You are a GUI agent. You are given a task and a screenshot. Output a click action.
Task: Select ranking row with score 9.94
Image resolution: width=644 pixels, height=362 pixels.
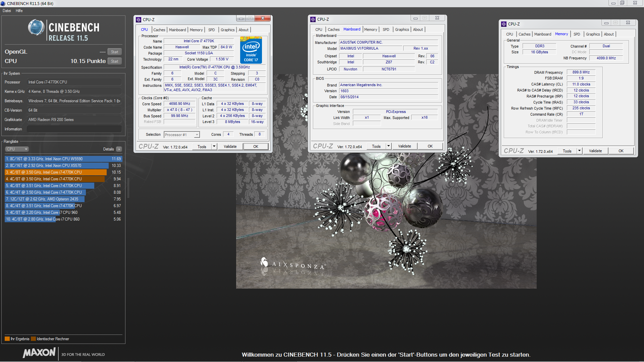click(x=63, y=179)
